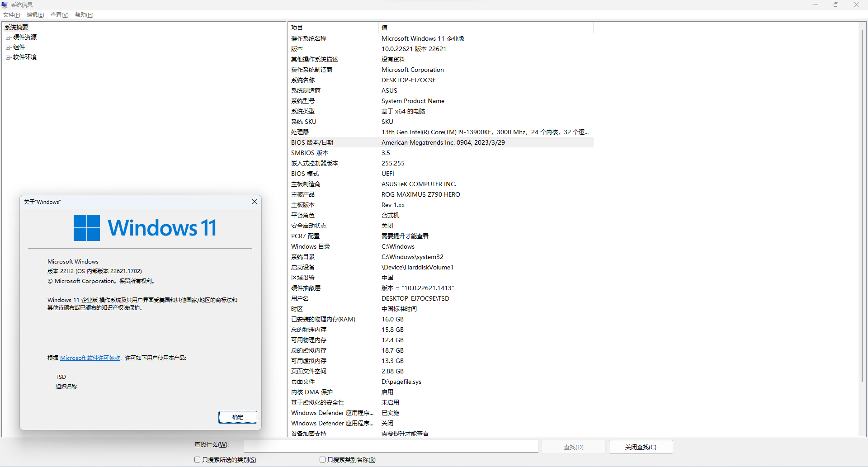Click the Windows 目录 row label
This screenshot has width=868, height=467.
click(311, 246)
